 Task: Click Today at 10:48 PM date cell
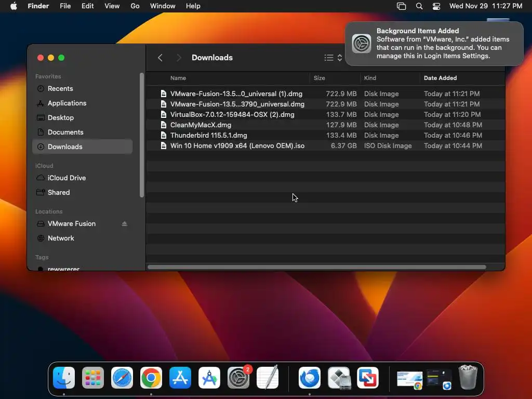click(453, 125)
